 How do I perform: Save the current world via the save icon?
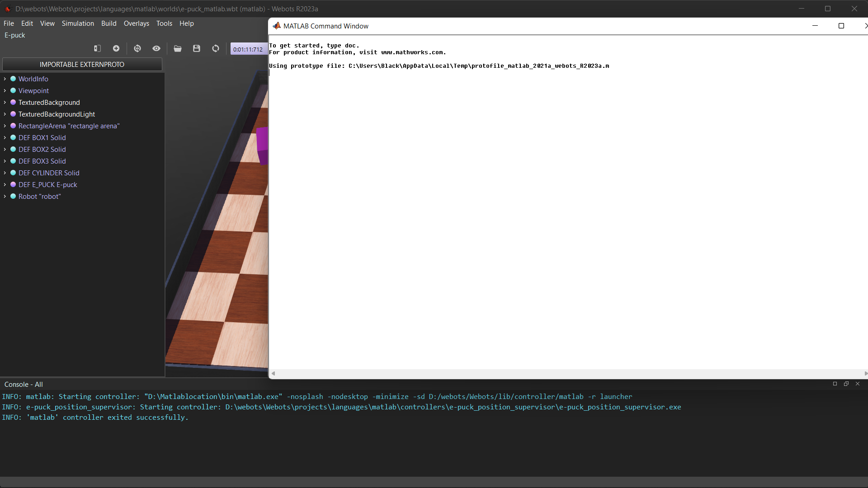click(x=196, y=48)
